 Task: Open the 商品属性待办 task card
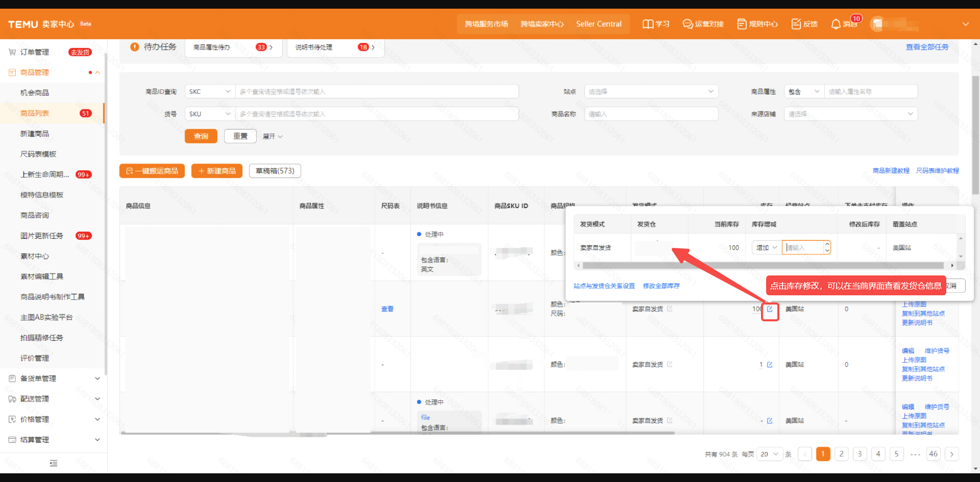(x=233, y=47)
